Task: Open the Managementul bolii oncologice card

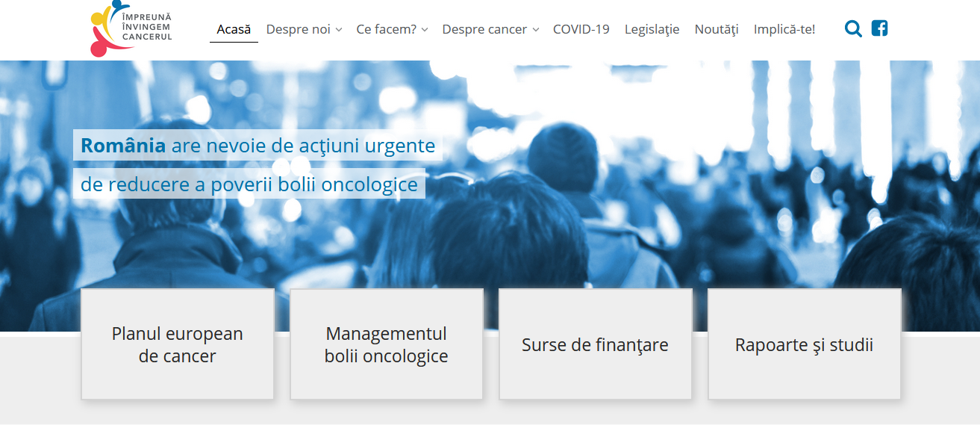Action: [387, 344]
